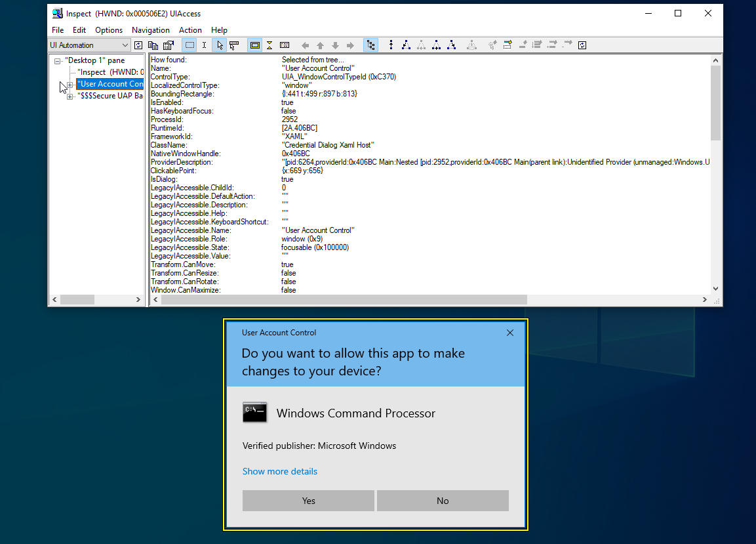Click properties pane scroll up arrow
The width and height of the screenshot is (756, 544).
715,60
